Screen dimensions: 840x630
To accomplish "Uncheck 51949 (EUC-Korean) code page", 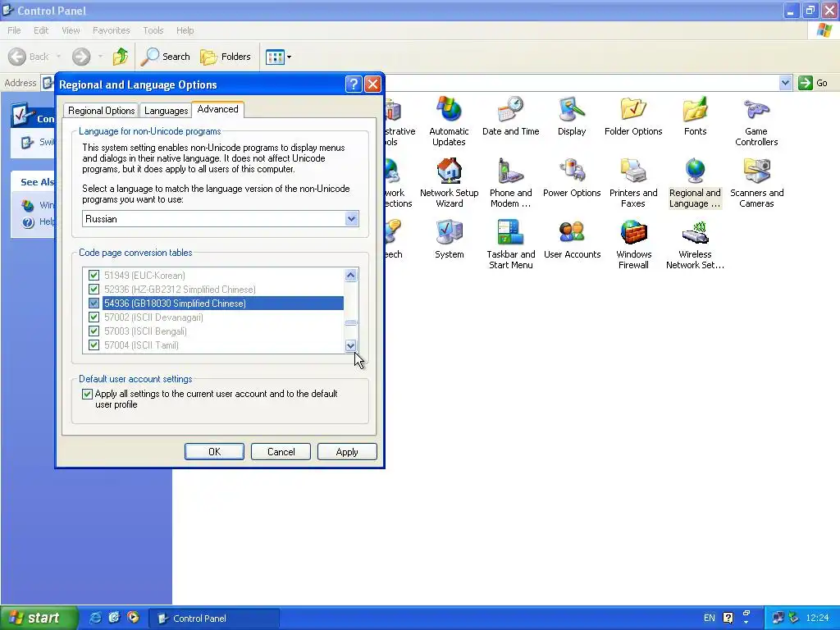I will coord(94,276).
